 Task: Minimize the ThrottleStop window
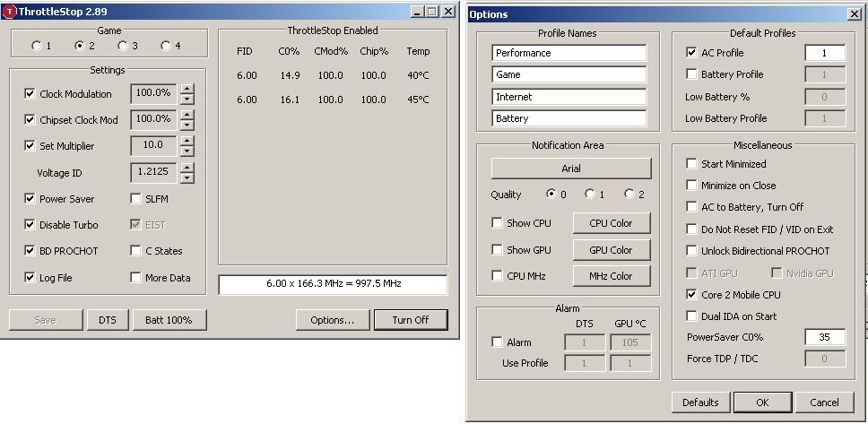418,11
